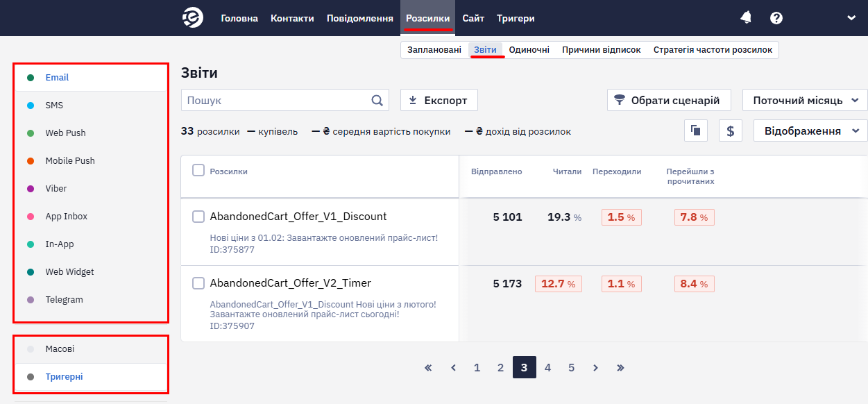868x404 pixels.
Task: Go to page 2
Action: click(500, 367)
